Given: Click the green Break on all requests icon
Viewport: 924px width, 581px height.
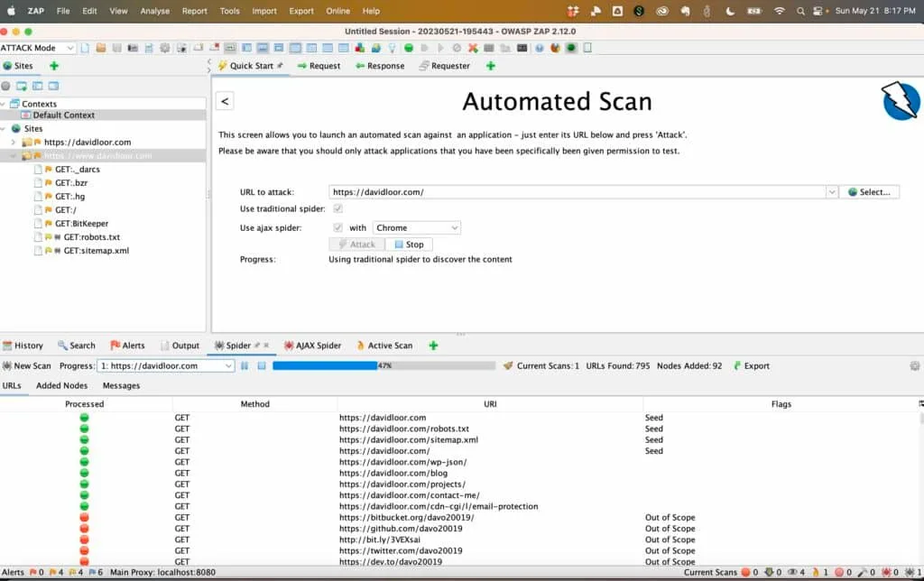Looking at the screenshot, I should point(409,49).
